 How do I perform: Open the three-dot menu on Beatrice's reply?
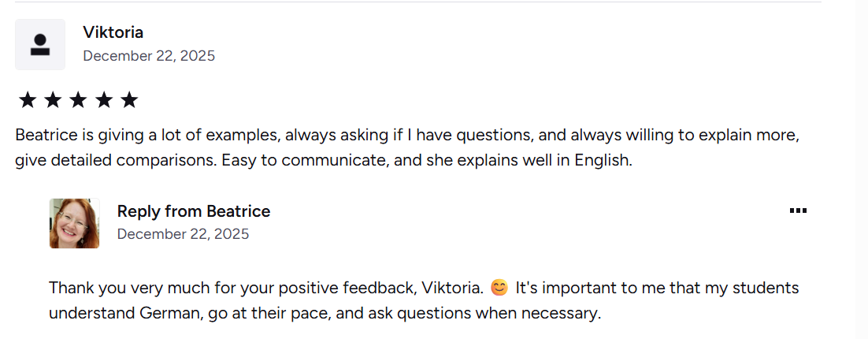[x=798, y=210]
